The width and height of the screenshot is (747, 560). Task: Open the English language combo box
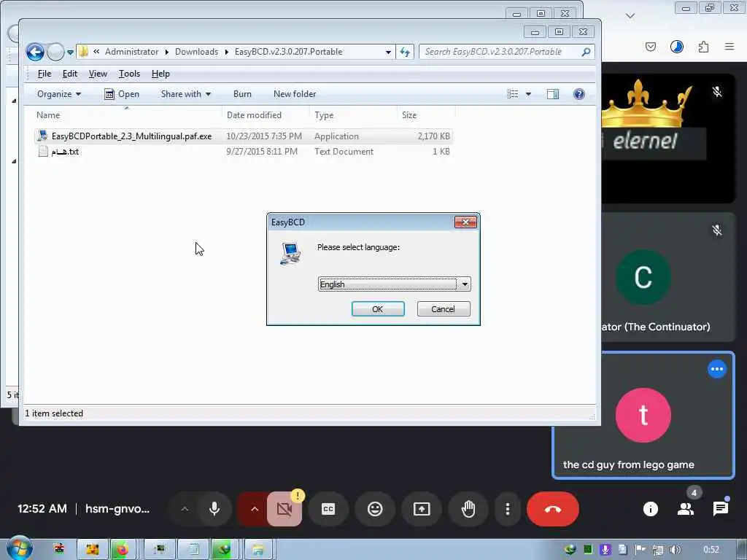pyautogui.click(x=395, y=284)
